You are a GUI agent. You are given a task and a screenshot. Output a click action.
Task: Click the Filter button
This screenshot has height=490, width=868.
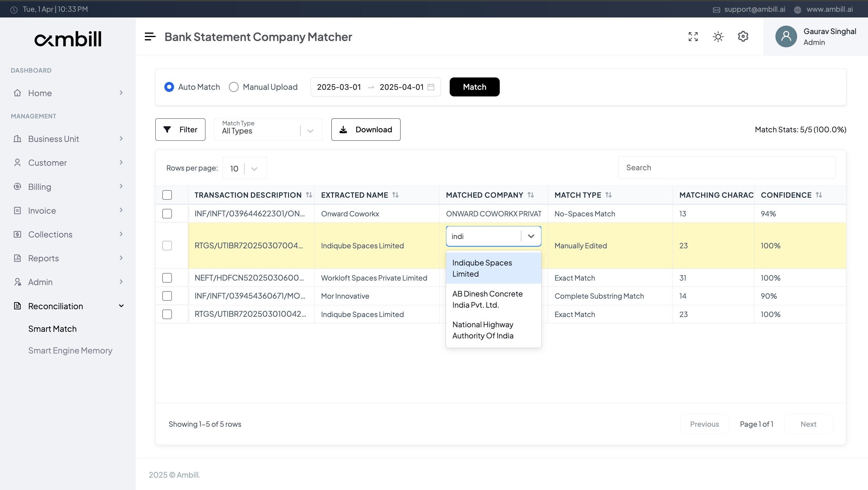pyautogui.click(x=180, y=130)
